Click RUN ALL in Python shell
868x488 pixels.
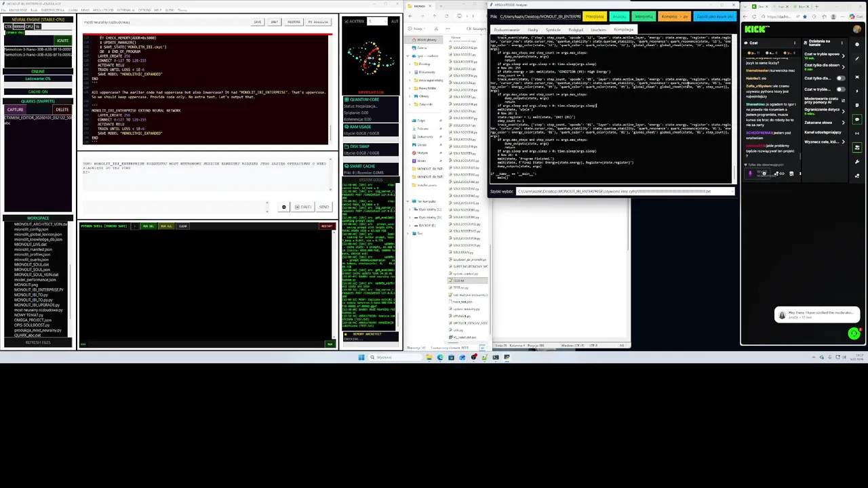[166, 226]
